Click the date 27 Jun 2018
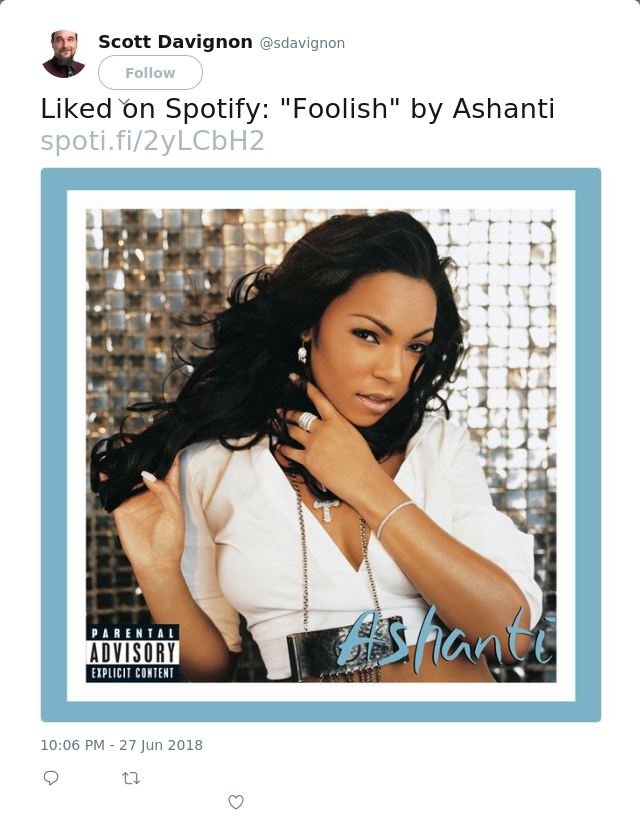Screen dimensions: 640x818 [161, 744]
